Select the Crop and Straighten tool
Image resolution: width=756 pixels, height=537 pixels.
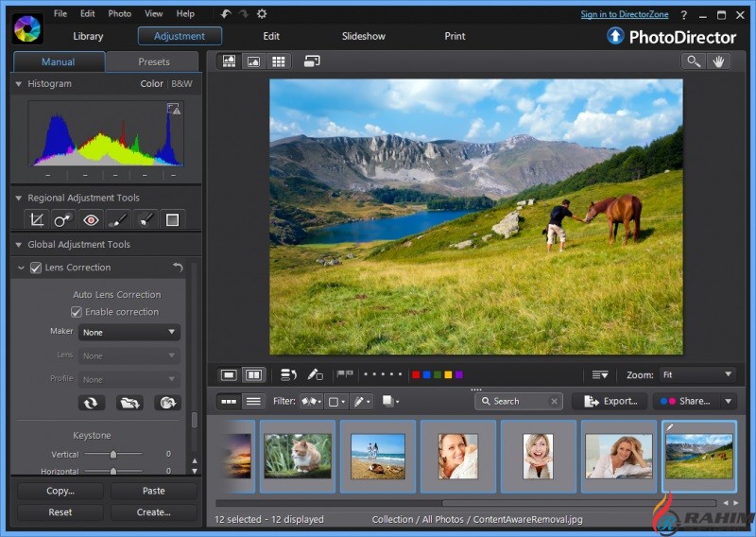(x=37, y=220)
